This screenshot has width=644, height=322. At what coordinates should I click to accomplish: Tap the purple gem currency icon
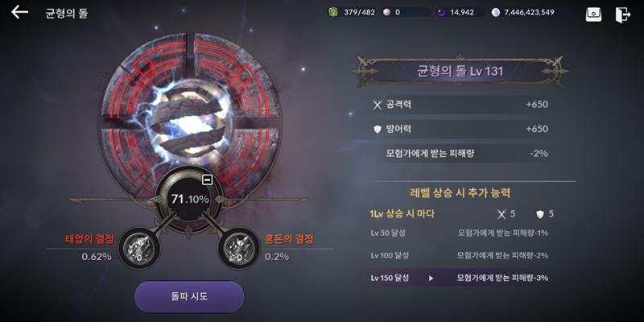pos(441,12)
